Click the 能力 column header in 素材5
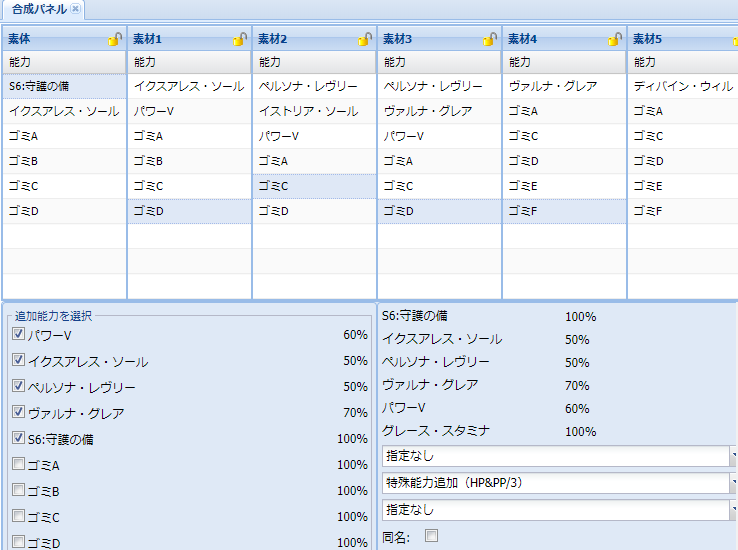Viewport: 738px width, 550px height. click(683, 62)
